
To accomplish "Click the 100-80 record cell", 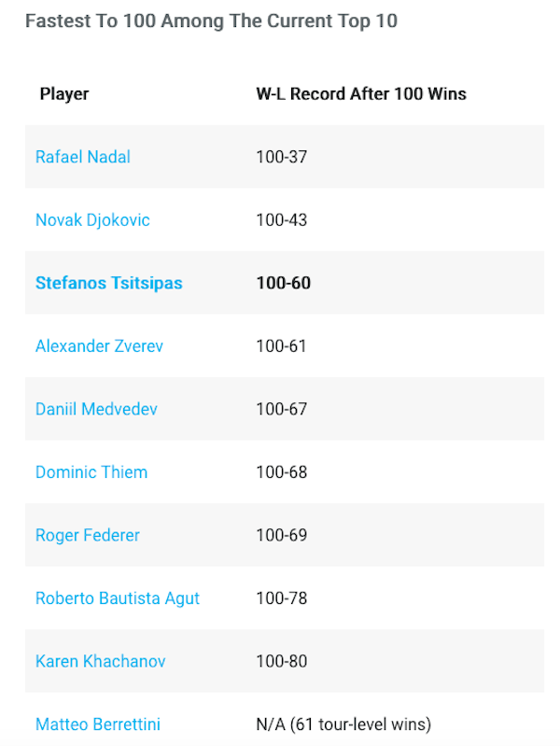I will (281, 661).
